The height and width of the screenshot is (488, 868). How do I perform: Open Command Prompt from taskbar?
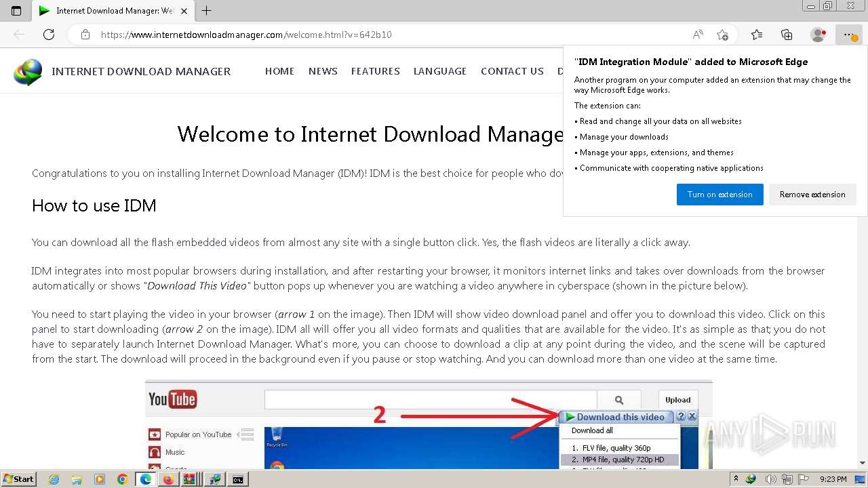[x=238, y=479]
